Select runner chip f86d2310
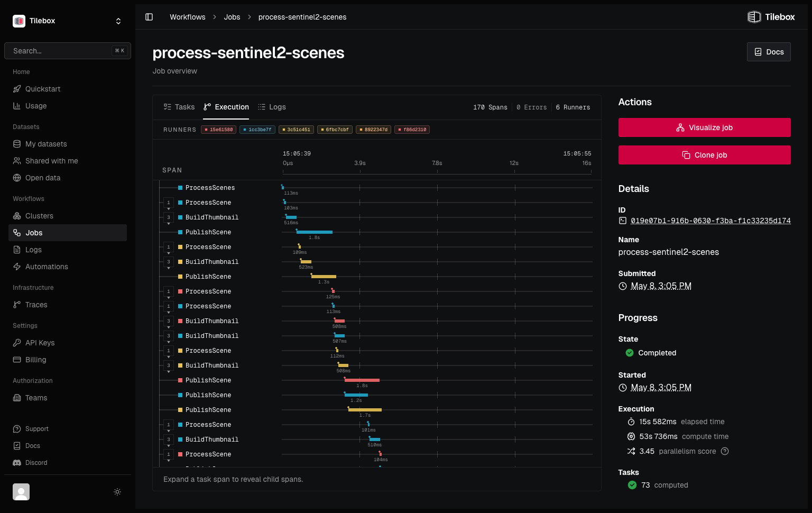This screenshot has width=812, height=513. [412, 130]
